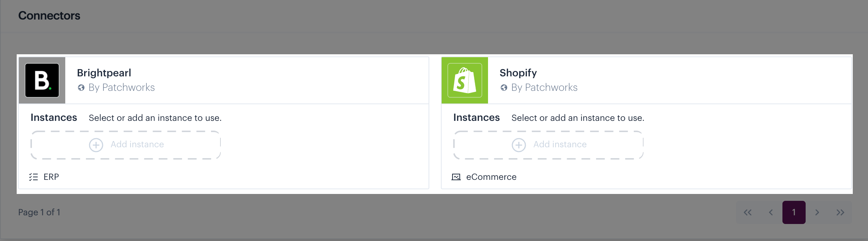Open the Shopify connector title
Screen dimensions: 868x241
[x=518, y=73]
